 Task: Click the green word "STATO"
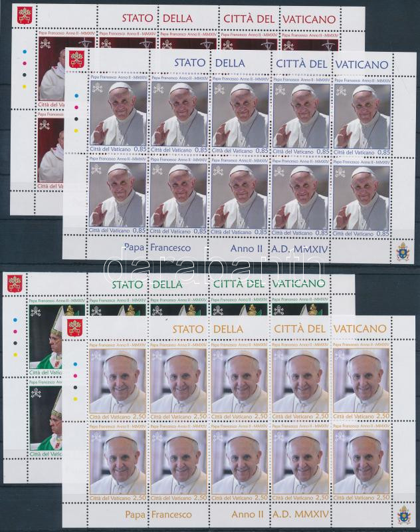tap(128, 284)
